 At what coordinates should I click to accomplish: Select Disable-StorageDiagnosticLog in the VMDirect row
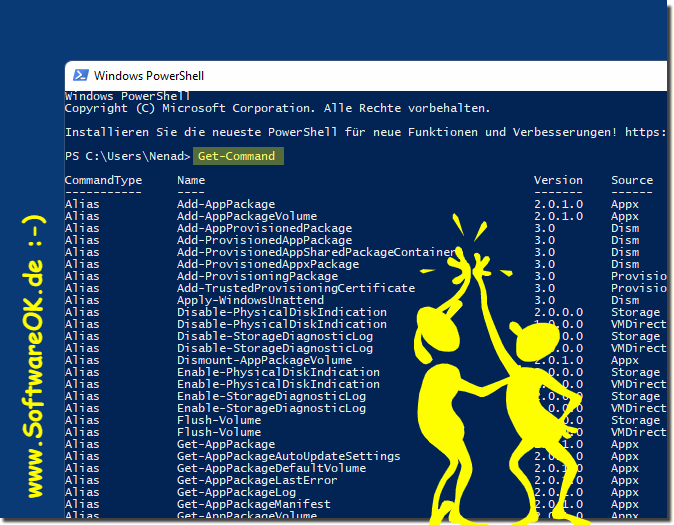275,348
